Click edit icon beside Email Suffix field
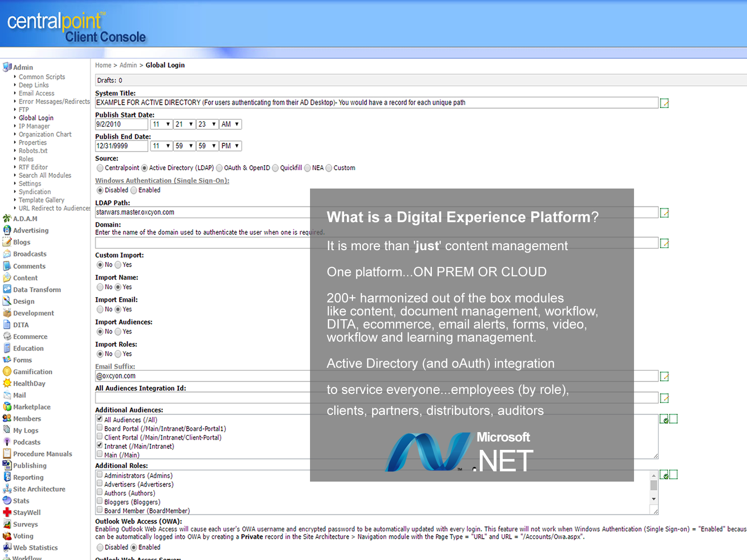The height and width of the screenshot is (560, 747). [664, 376]
